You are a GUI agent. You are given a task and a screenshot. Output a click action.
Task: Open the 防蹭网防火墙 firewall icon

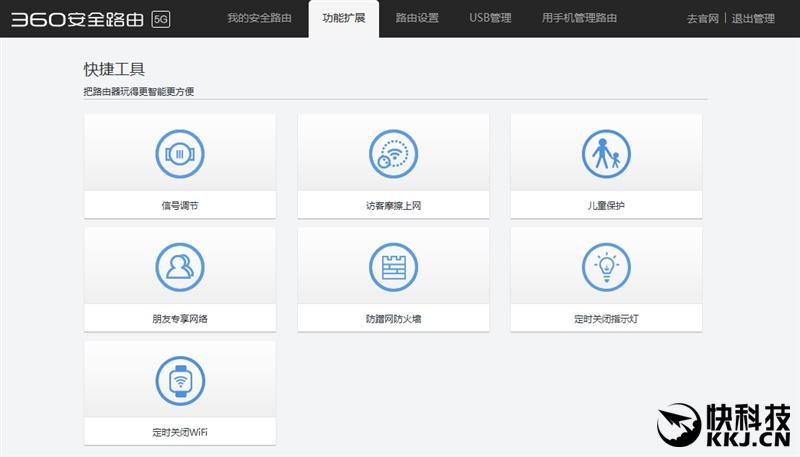coord(393,267)
